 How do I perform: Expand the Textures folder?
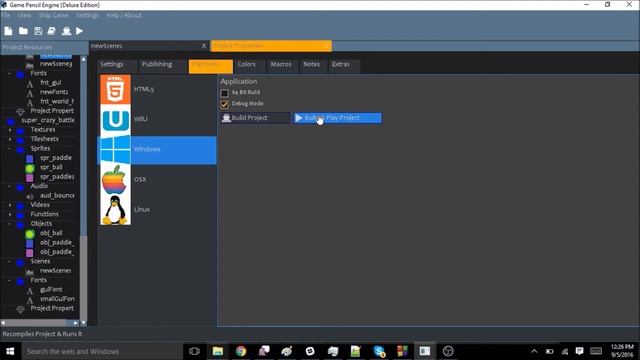click(x=10, y=130)
